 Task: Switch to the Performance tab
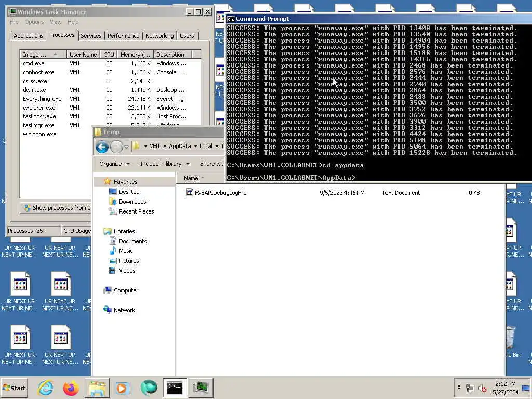[123, 36]
